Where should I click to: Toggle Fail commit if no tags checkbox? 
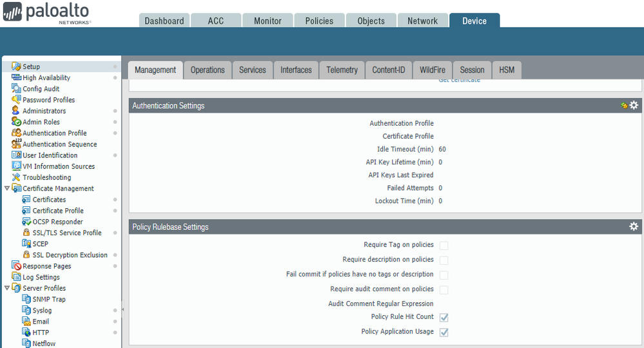coord(444,275)
